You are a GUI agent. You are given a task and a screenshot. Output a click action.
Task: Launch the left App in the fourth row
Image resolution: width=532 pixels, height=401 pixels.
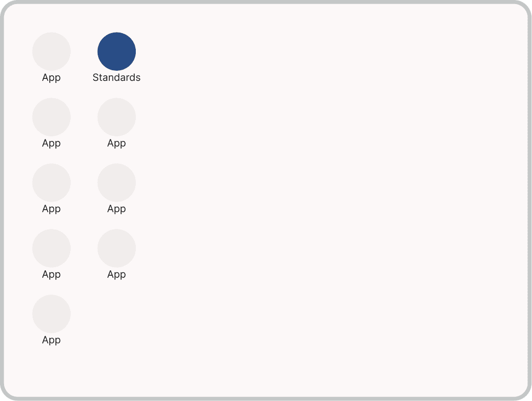(51, 248)
